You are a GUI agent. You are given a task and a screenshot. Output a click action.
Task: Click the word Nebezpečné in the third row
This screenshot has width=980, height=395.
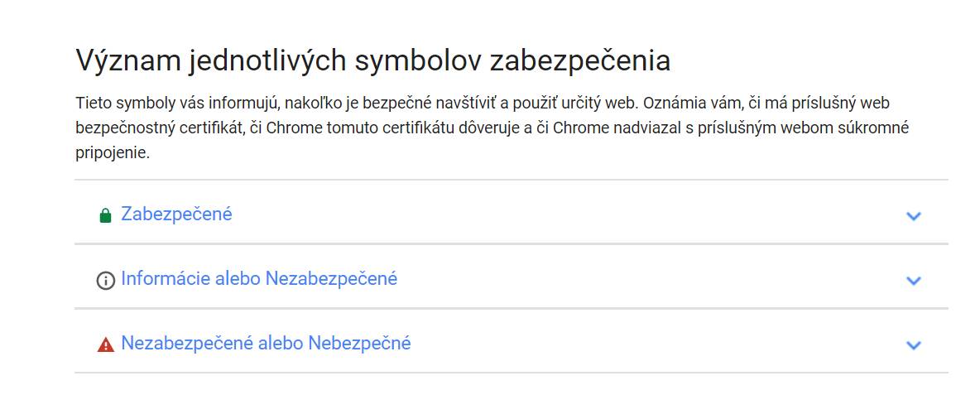pyautogui.click(x=359, y=343)
